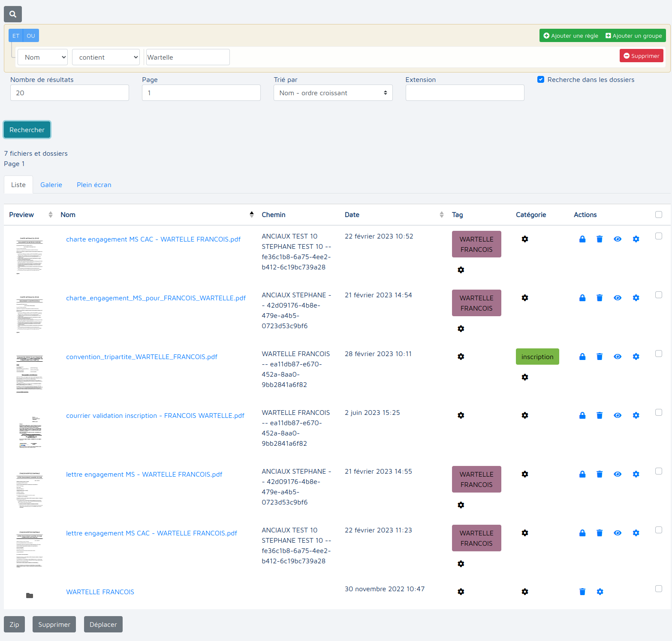The width and height of the screenshot is (672, 641).
Task: Switch to Plein écran tab
Action: (94, 185)
